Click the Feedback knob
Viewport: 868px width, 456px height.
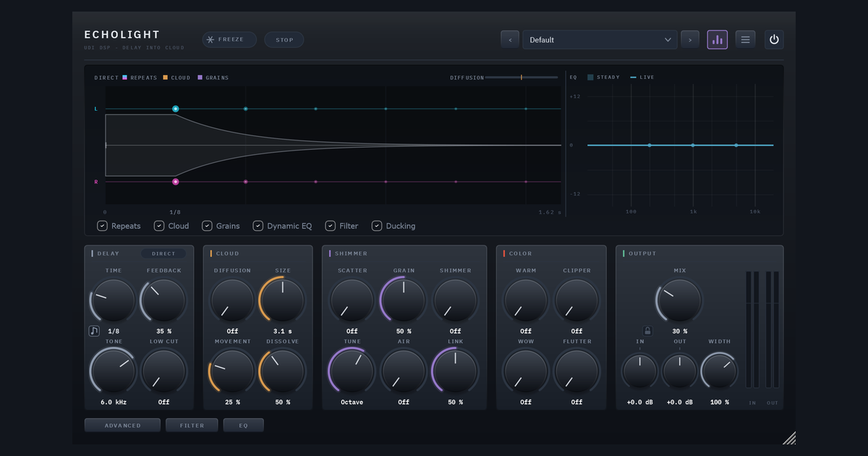164,300
